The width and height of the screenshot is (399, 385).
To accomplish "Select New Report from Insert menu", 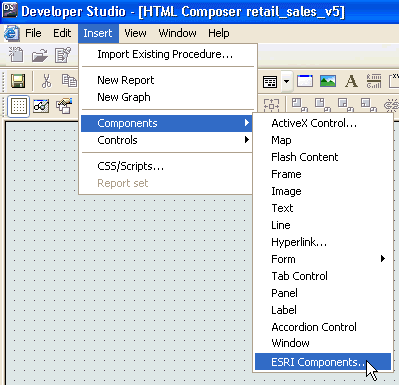I will tap(168, 80).
